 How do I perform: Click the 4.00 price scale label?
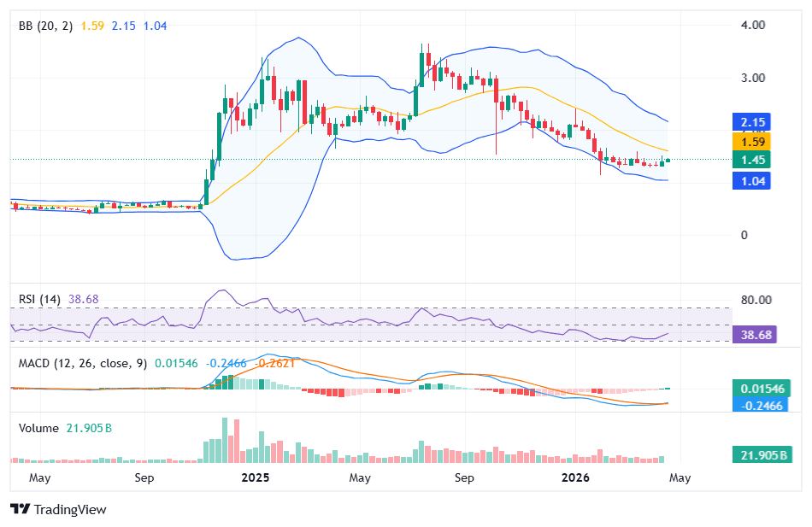753,25
